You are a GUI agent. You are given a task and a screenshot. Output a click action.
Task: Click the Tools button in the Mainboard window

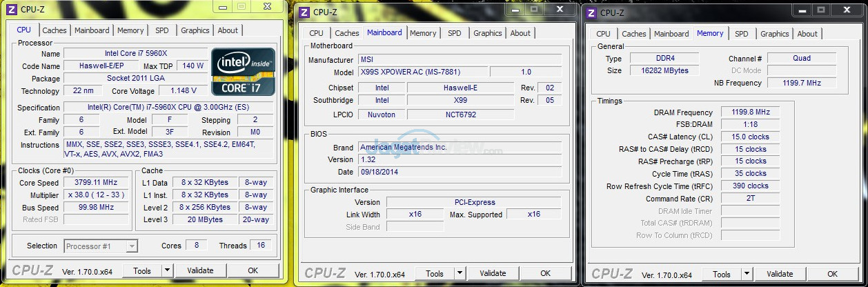(x=435, y=274)
